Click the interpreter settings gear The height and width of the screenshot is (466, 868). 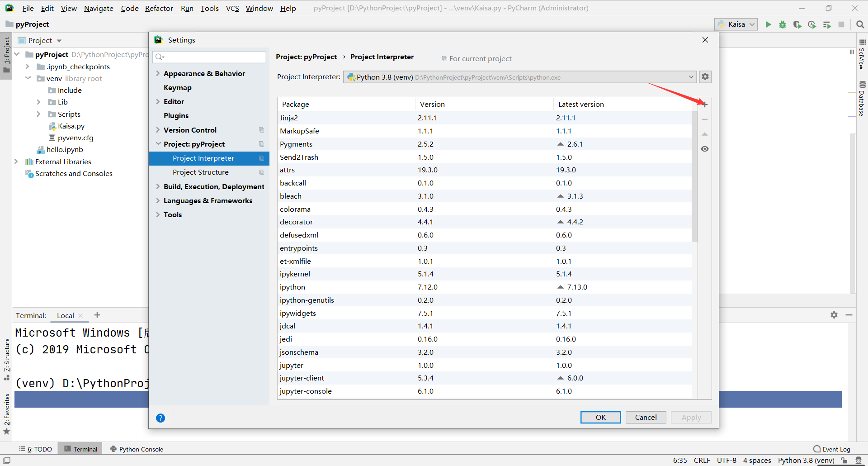705,77
